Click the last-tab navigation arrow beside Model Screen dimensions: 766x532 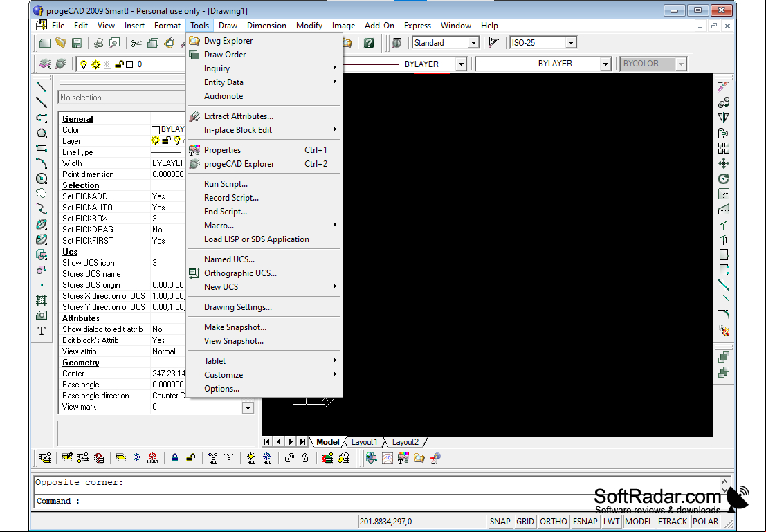[x=303, y=442]
